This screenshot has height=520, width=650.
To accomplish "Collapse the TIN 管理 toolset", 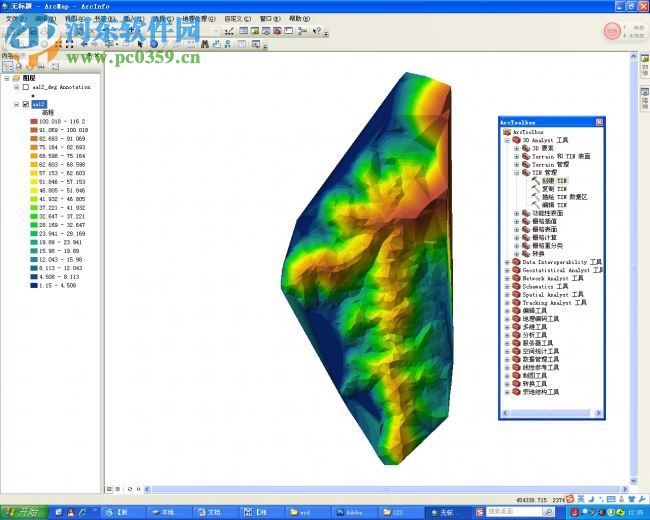I will [516, 172].
